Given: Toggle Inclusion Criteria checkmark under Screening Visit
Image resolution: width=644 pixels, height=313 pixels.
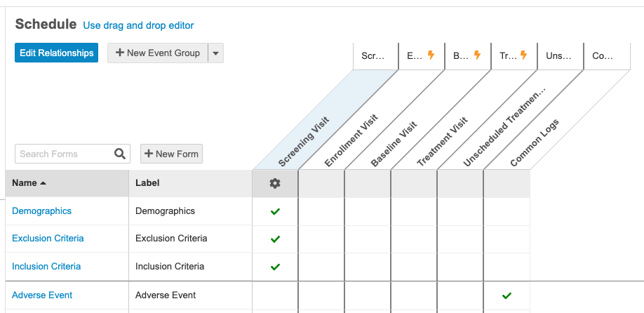Looking at the screenshot, I should click(275, 267).
